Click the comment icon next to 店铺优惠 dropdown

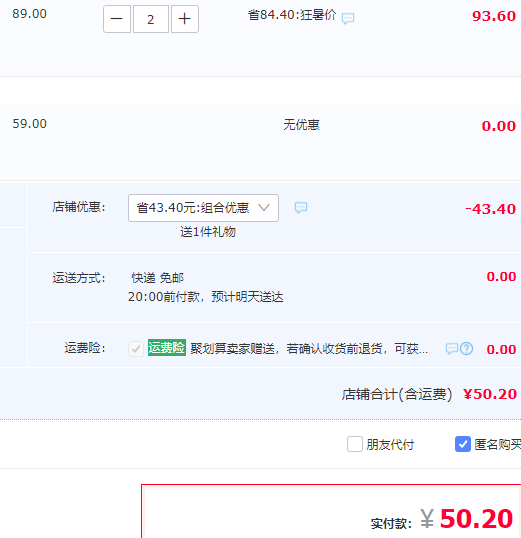pyautogui.click(x=301, y=207)
